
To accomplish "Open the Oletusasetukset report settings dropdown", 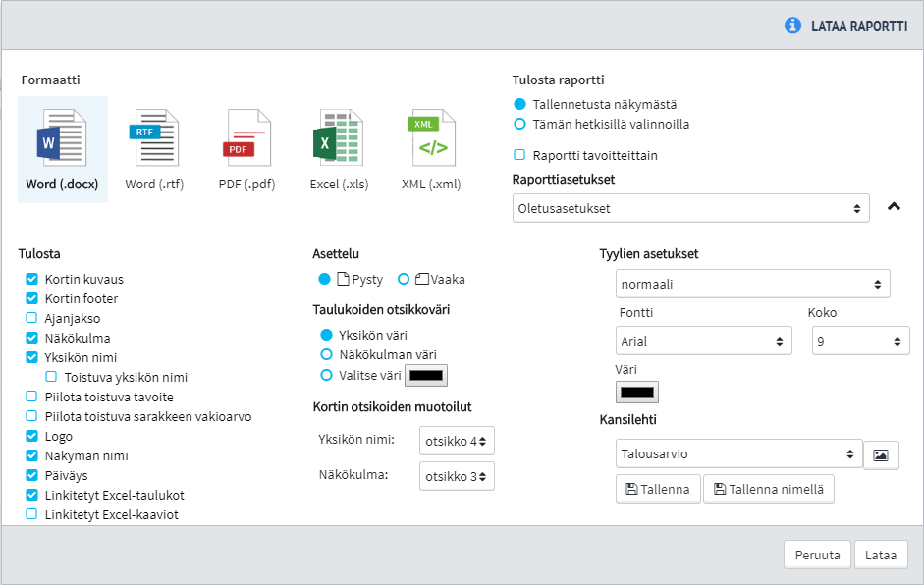I will (x=690, y=208).
